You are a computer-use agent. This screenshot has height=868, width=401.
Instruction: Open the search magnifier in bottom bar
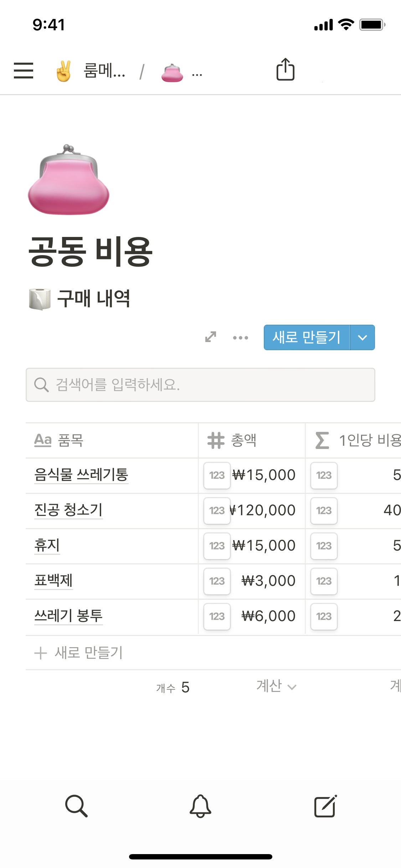(76, 806)
